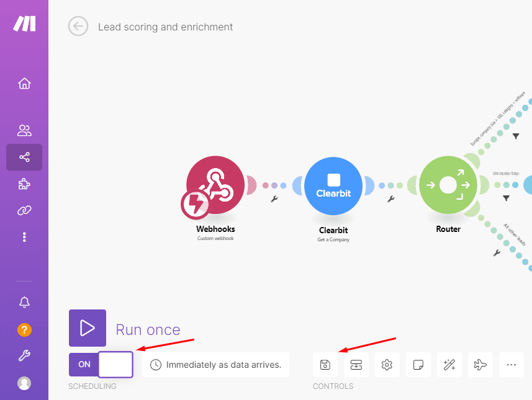Click the Router module
This screenshot has height=400, width=532.
coord(448,184)
